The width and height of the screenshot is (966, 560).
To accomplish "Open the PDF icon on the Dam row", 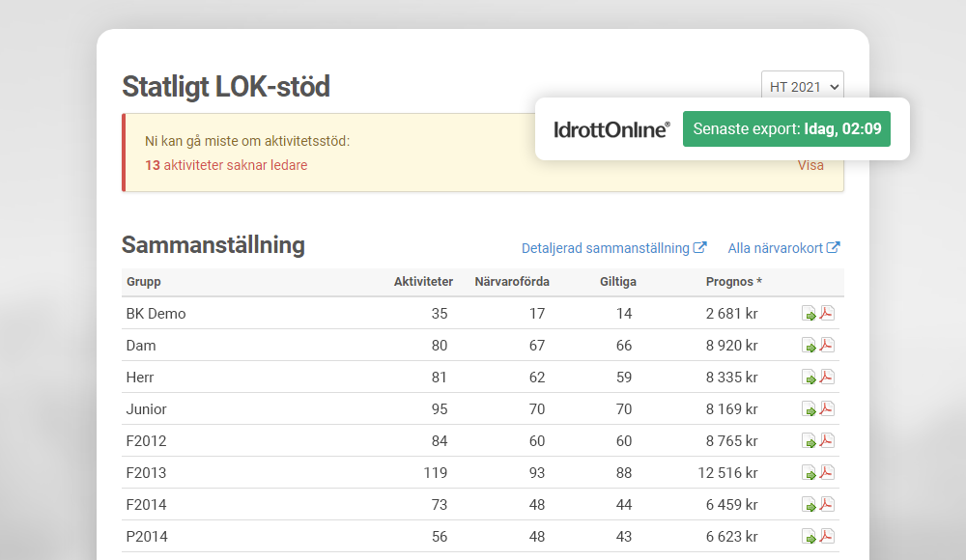I will (828, 345).
